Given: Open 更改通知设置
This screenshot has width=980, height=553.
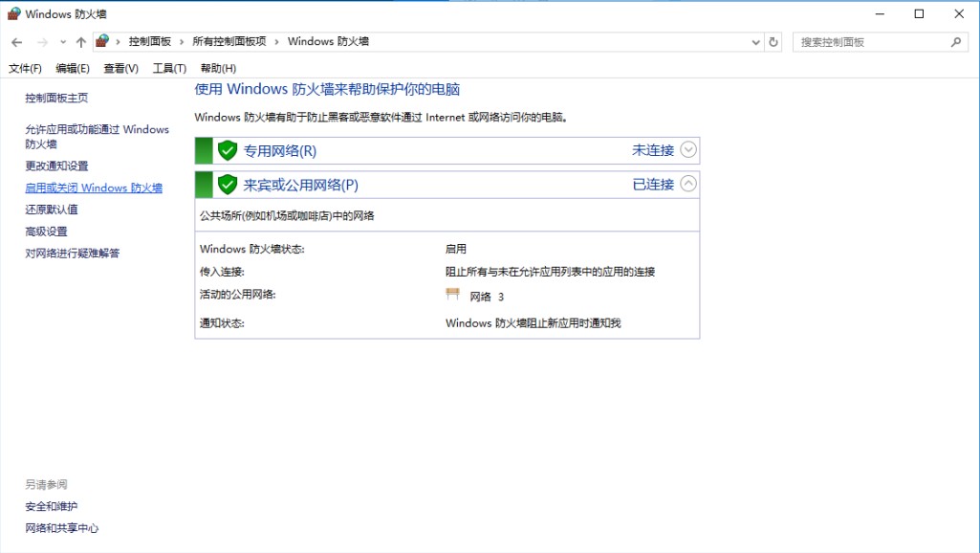Looking at the screenshot, I should (56, 166).
